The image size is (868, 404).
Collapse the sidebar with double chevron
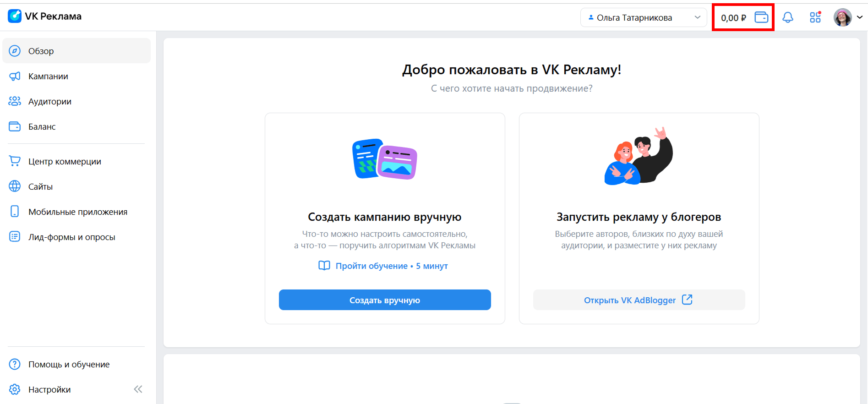tap(138, 389)
